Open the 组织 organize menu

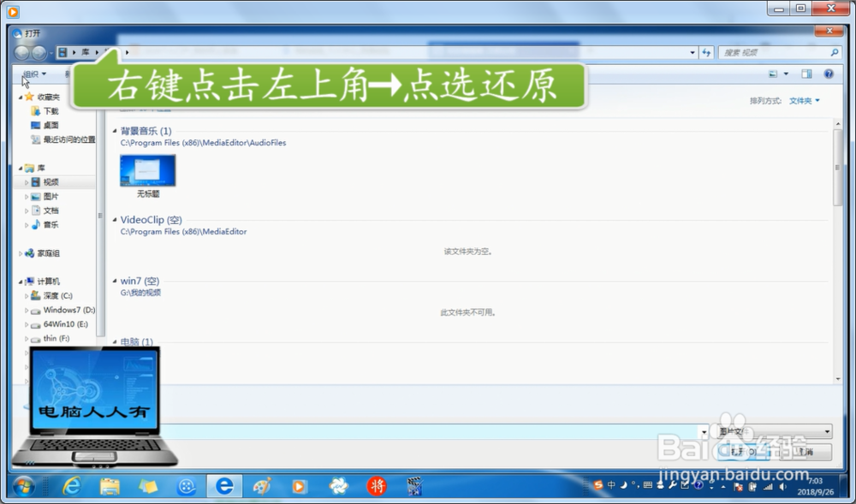34,74
